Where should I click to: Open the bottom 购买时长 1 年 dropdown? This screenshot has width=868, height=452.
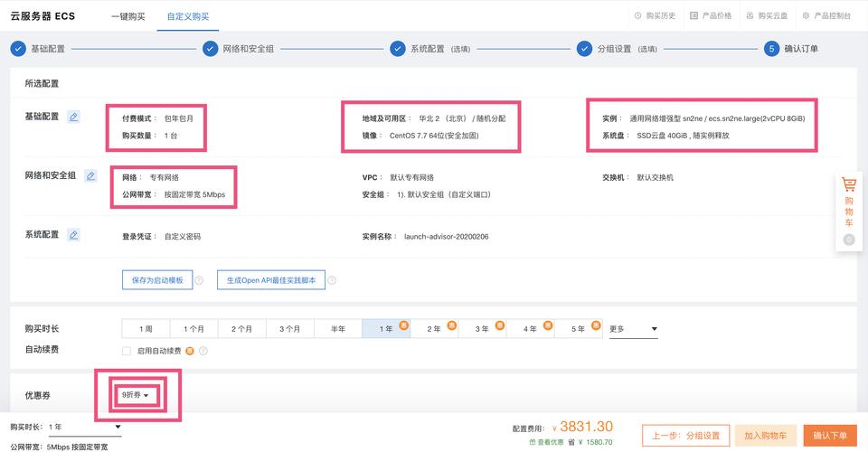tap(84, 427)
